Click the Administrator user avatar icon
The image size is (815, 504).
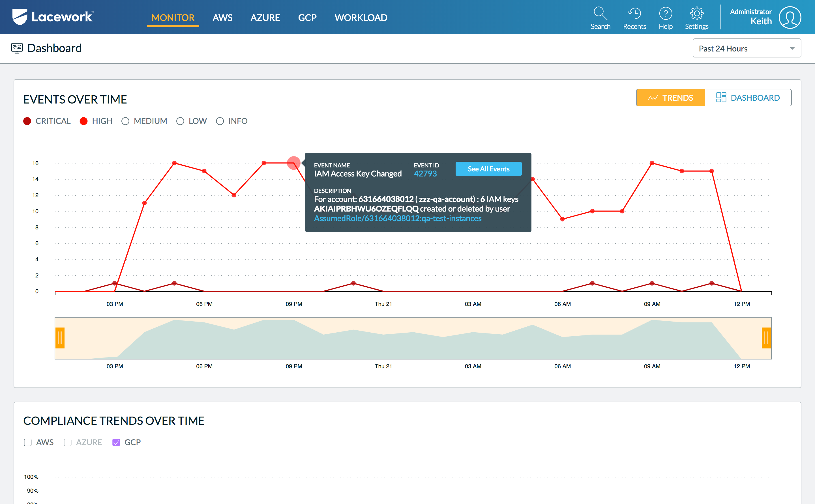pos(790,18)
